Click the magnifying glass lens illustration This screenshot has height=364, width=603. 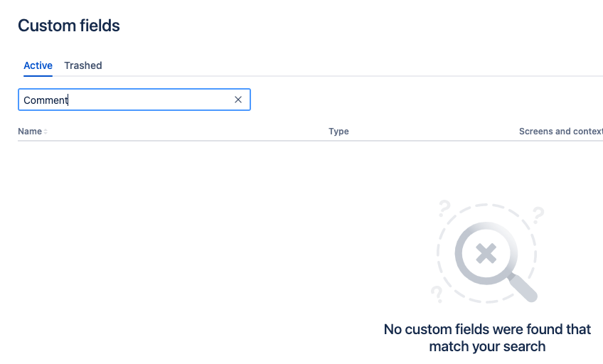[486, 253]
